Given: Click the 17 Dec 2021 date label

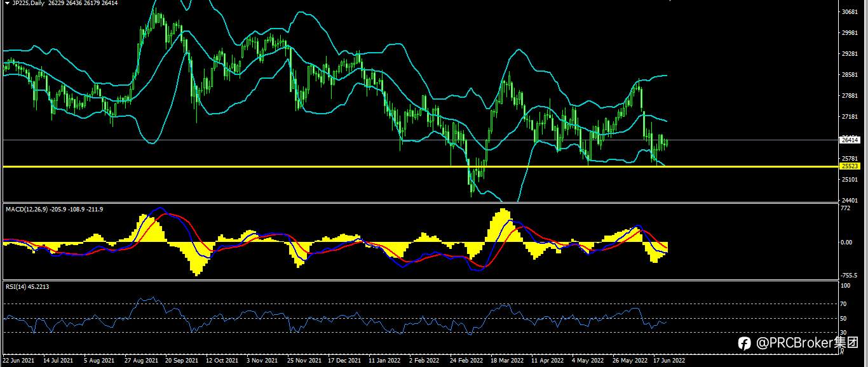Looking at the screenshot, I should (344, 360).
